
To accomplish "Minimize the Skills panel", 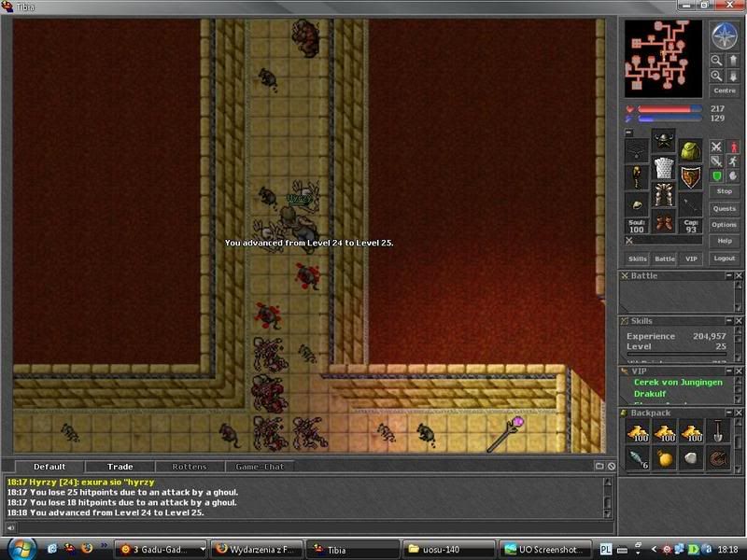I will coord(729,321).
